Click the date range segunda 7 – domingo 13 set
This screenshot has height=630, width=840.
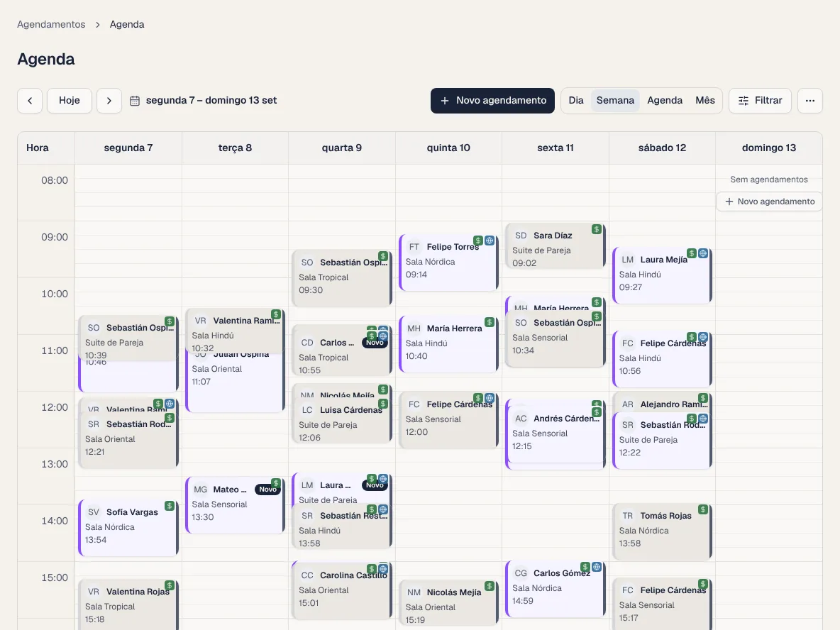point(211,101)
